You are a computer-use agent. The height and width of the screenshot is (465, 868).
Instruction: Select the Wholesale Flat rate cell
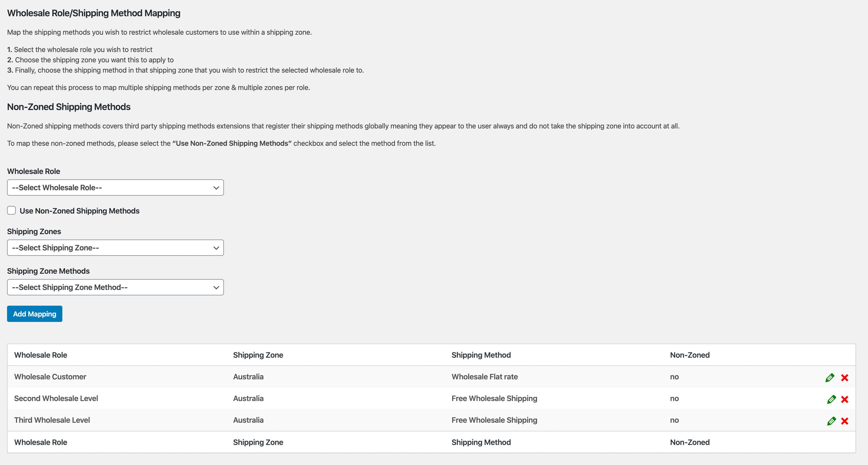tap(484, 377)
